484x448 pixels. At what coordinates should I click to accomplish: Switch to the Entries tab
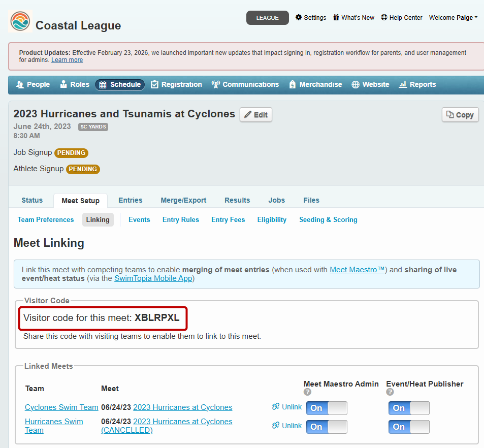point(130,200)
